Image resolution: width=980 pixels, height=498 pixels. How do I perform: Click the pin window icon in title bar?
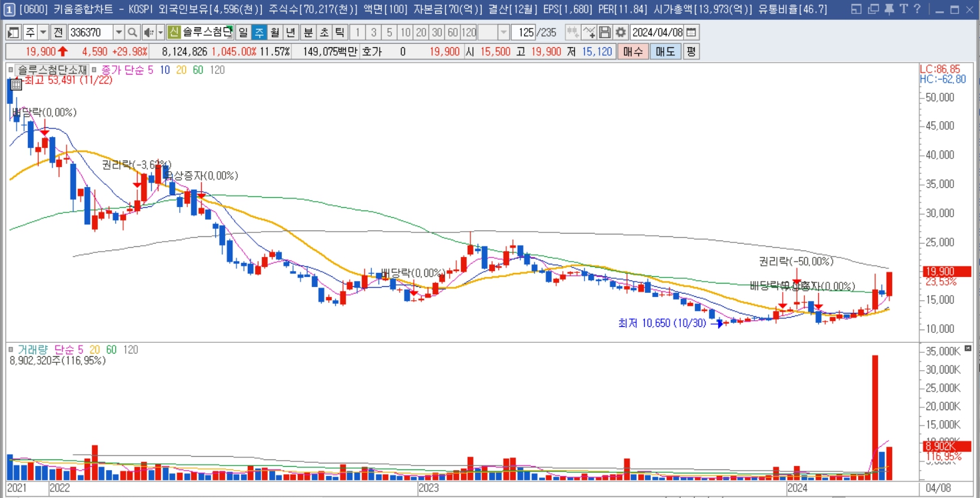pyautogui.click(x=890, y=9)
